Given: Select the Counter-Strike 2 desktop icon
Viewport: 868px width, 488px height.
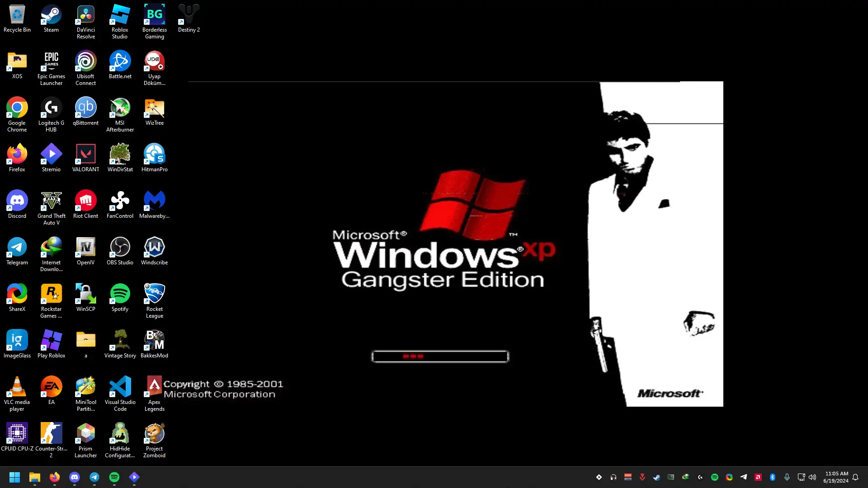Looking at the screenshot, I should (51, 441).
